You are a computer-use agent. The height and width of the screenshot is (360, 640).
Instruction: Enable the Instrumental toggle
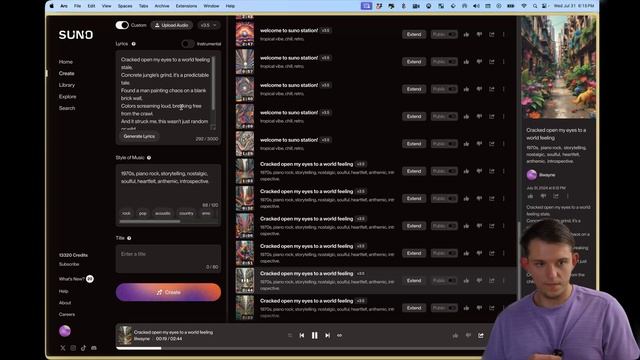tap(188, 44)
